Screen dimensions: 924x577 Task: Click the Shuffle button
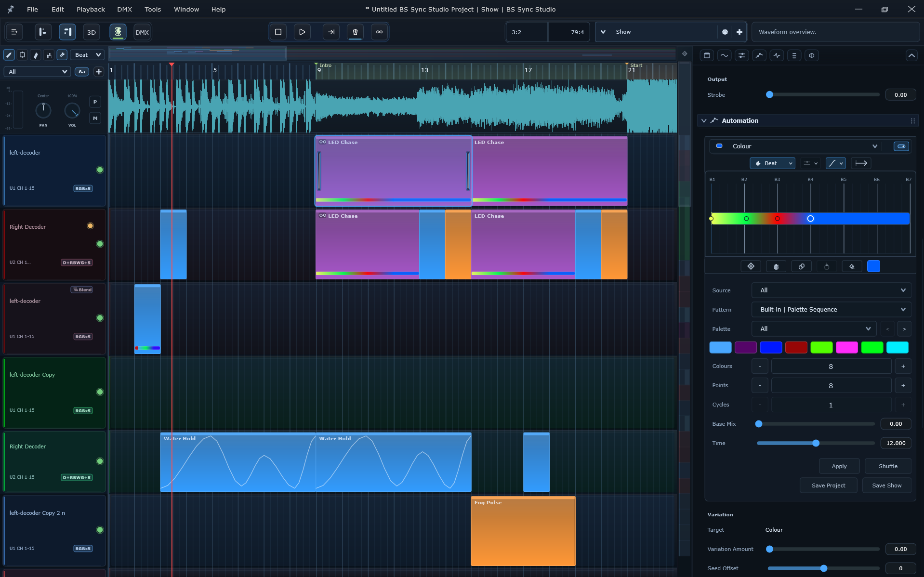click(888, 466)
